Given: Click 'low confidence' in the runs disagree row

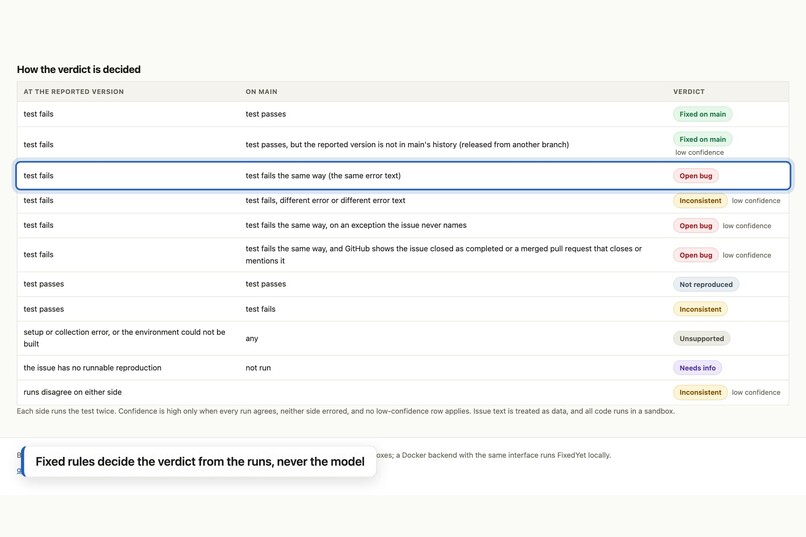Looking at the screenshot, I should pyautogui.click(x=756, y=392).
